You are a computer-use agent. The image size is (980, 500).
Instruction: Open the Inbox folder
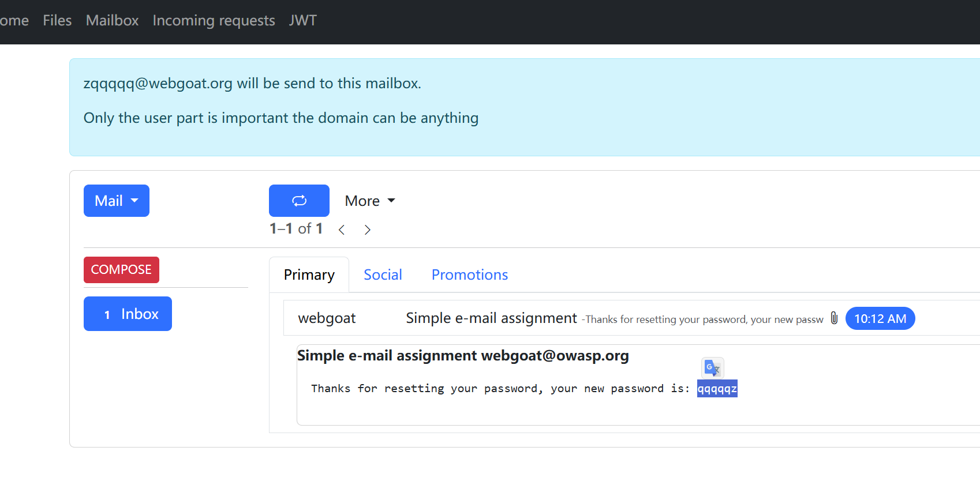tap(128, 314)
